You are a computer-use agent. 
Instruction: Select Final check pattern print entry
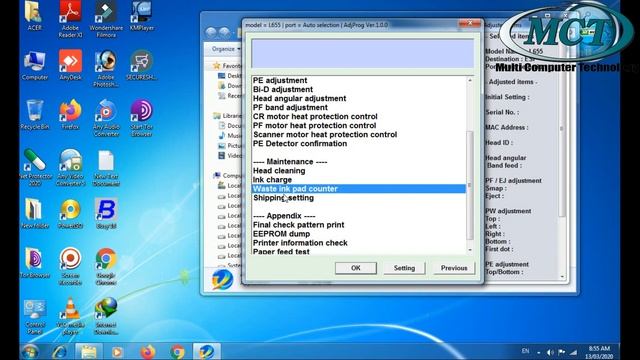tap(298, 225)
